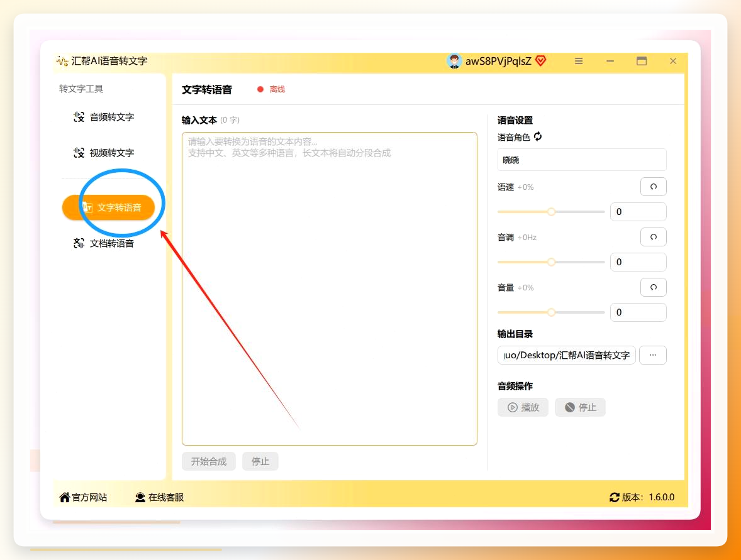Click the 文档转语音 sidebar icon
This screenshot has width=741, height=560.
click(79, 243)
